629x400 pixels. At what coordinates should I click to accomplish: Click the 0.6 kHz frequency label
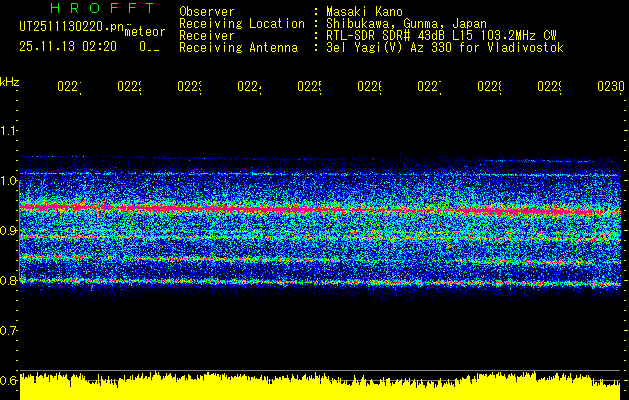[9, 380]
